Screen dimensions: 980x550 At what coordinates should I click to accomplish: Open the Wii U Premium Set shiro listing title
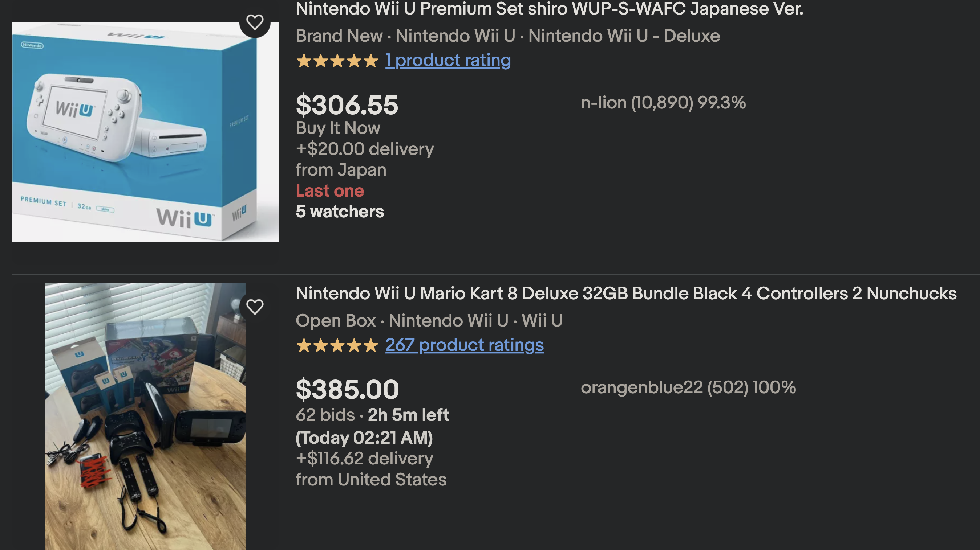549,9
